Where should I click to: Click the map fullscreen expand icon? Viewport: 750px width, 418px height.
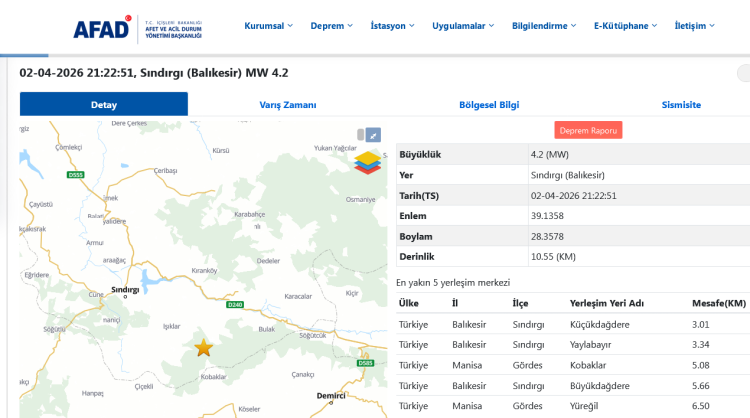coord(372,134)
